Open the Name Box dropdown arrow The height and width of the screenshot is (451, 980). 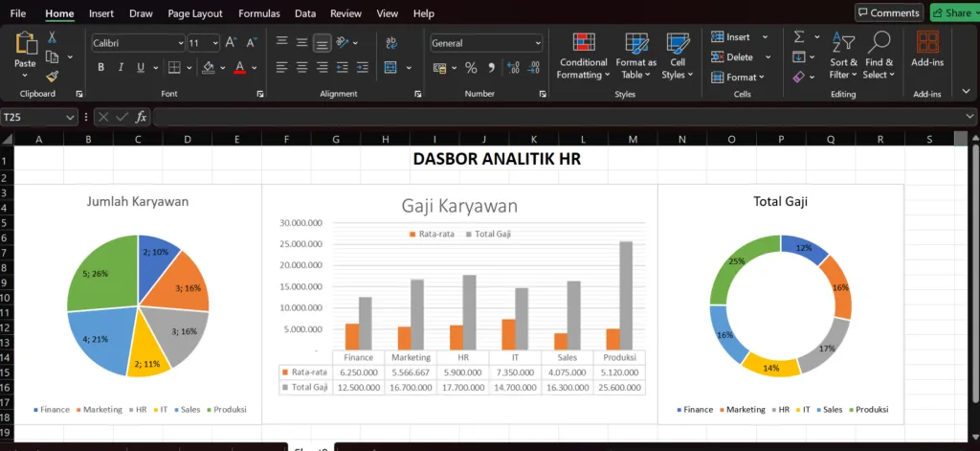70,117
